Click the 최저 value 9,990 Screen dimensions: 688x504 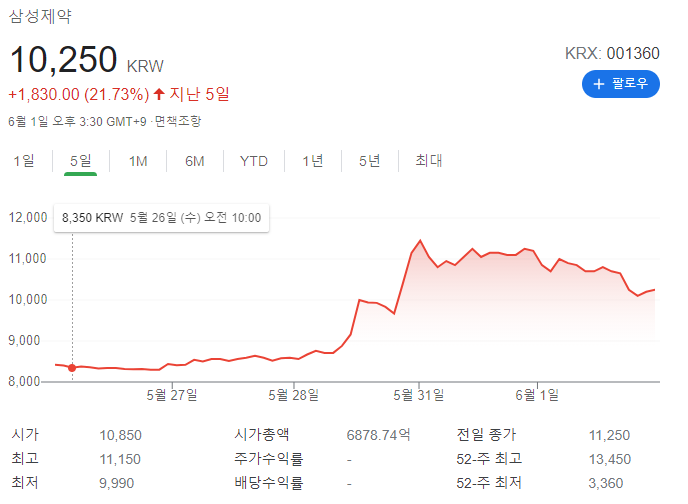click(x=116, y=483)
